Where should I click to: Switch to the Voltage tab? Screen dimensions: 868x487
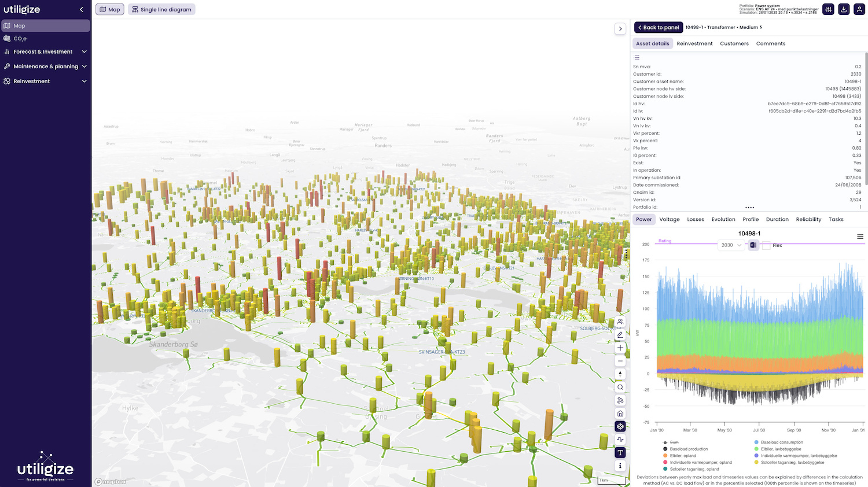[670, 220]
